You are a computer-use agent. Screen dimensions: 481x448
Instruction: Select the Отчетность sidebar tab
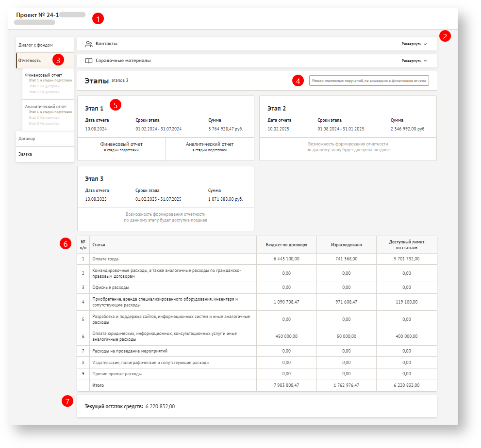click(30, 61)
